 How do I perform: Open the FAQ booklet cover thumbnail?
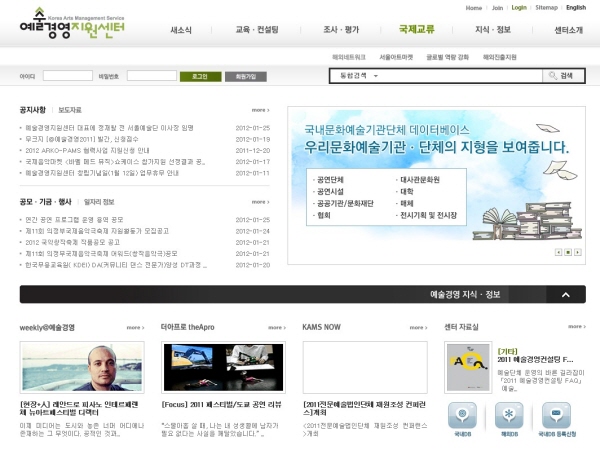(468, 367)
